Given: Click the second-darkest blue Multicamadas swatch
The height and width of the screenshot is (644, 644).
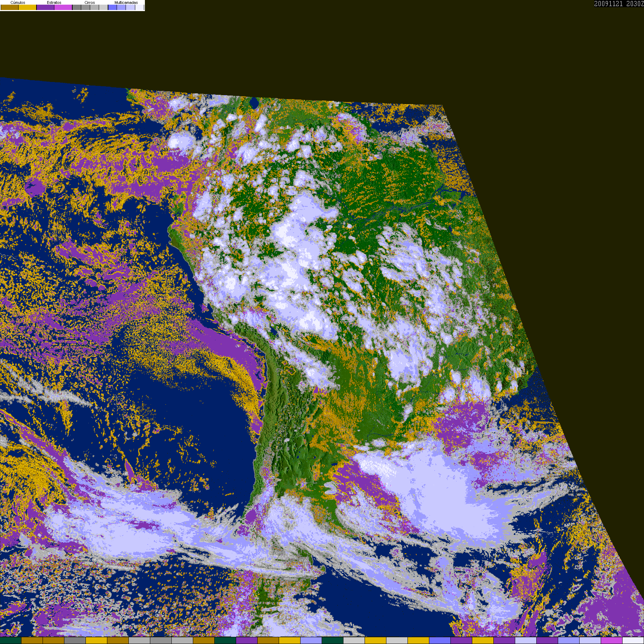Looking at the screenshot, I should tap(121, 7).
